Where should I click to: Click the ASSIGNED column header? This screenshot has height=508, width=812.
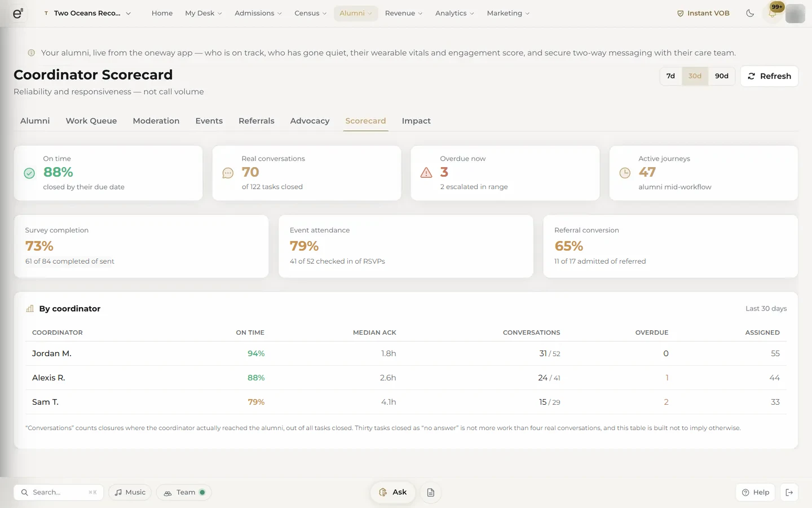[762, 332]
